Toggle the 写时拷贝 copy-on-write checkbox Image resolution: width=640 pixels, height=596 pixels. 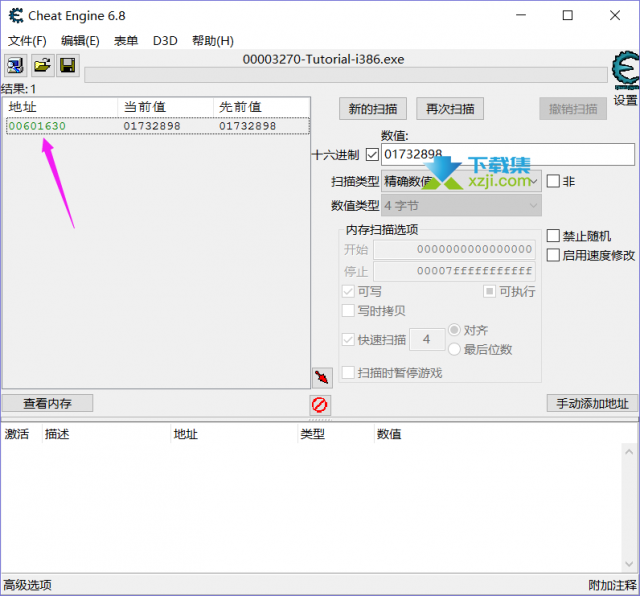click(348, 311)
